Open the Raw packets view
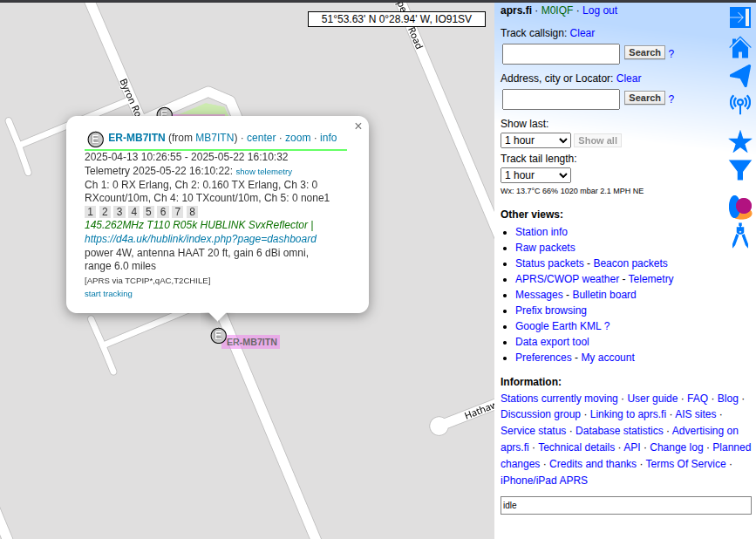Screen dimensions: 756x539 (x=545, y=248)
